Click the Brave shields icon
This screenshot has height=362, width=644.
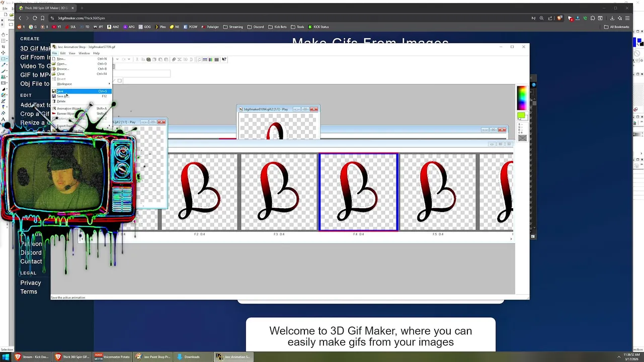(559, 18)
